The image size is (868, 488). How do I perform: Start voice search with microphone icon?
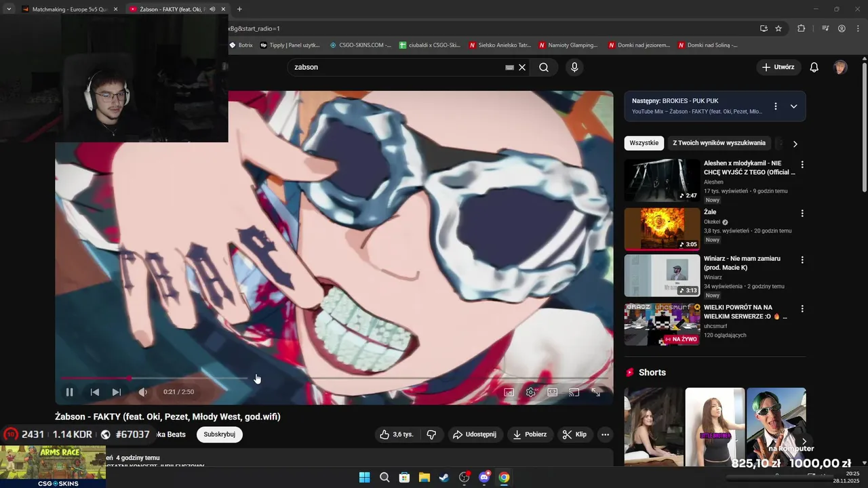pos(574,67)
